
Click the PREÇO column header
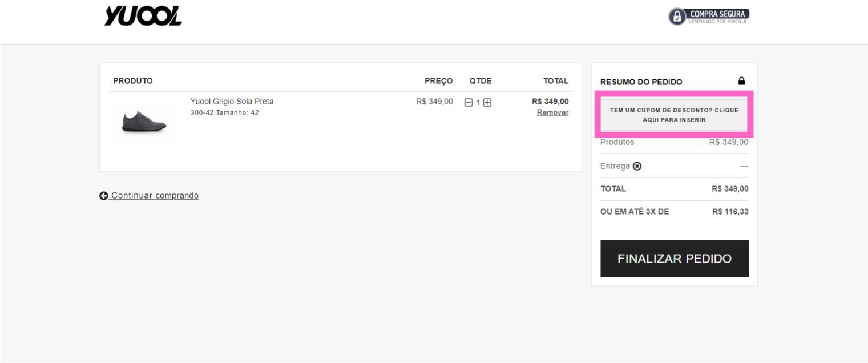(439, 81)
